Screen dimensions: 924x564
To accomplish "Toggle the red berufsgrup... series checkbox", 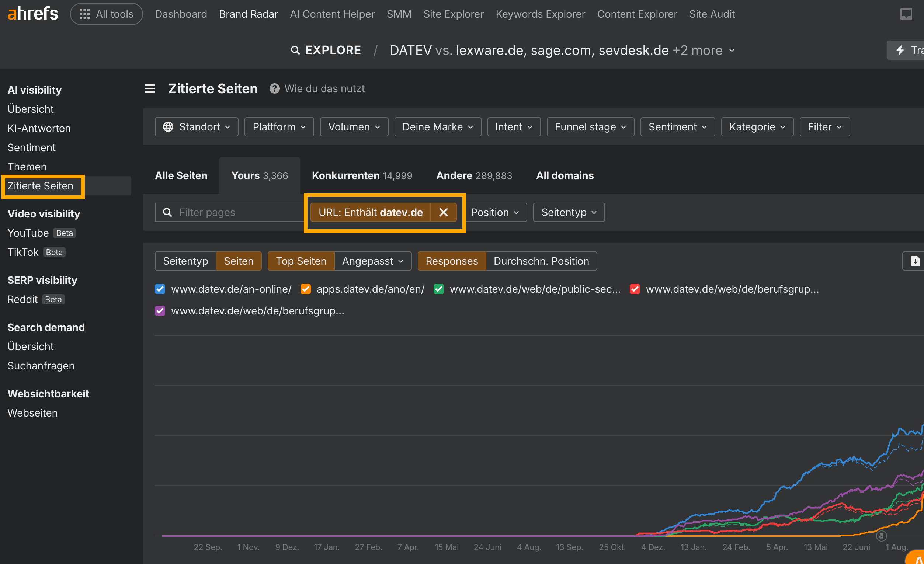I will point(635,289).
